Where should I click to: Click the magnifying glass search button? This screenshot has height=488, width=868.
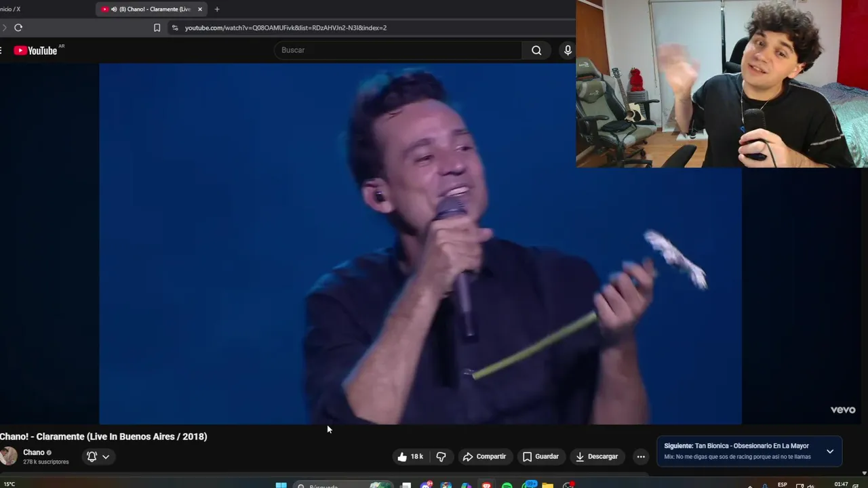536,50
